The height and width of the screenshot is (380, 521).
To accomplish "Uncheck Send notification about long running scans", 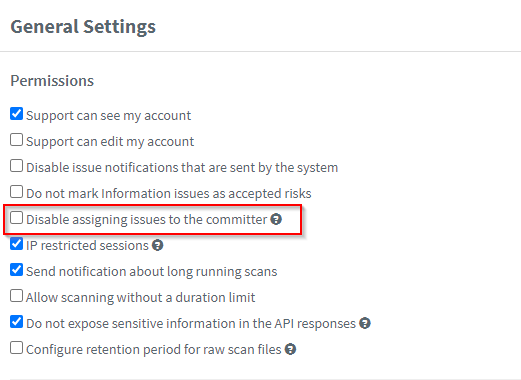I will tap(16, 270).
